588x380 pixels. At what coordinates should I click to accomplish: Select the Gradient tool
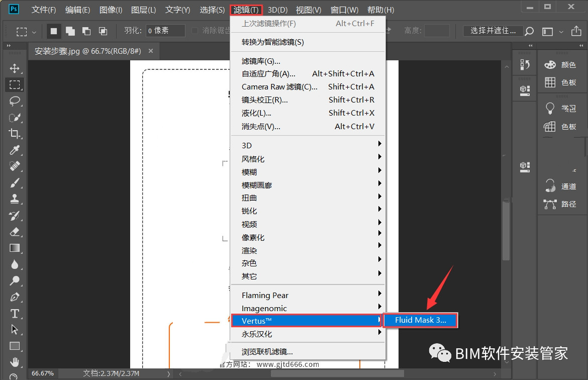[15, 248]
